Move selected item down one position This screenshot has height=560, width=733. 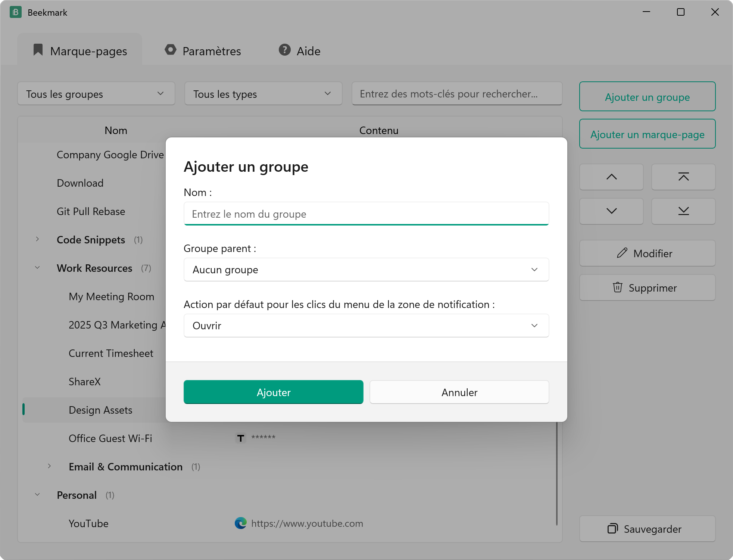click(612, 211)
